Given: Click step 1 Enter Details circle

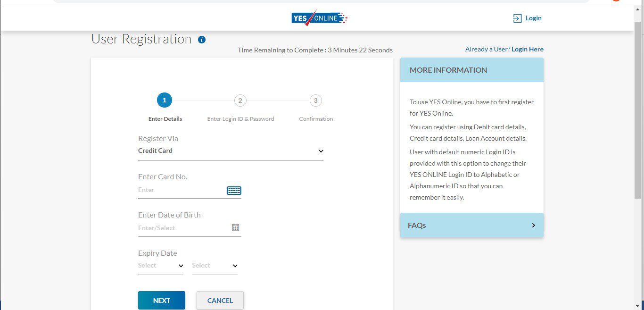Looking at the screenshot, I should (x=165, y=100).
